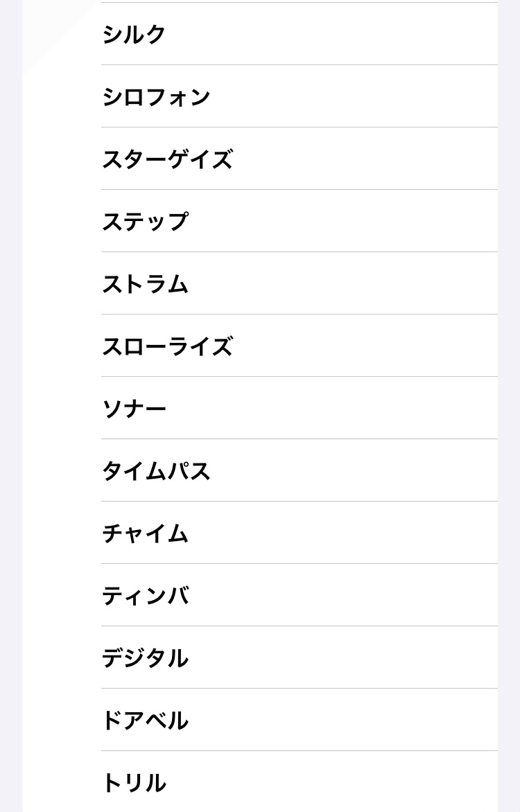Tap the トリル ringtone
Image resolution: width=520 pixels, height=812 pixels.
tap(135, 782)
